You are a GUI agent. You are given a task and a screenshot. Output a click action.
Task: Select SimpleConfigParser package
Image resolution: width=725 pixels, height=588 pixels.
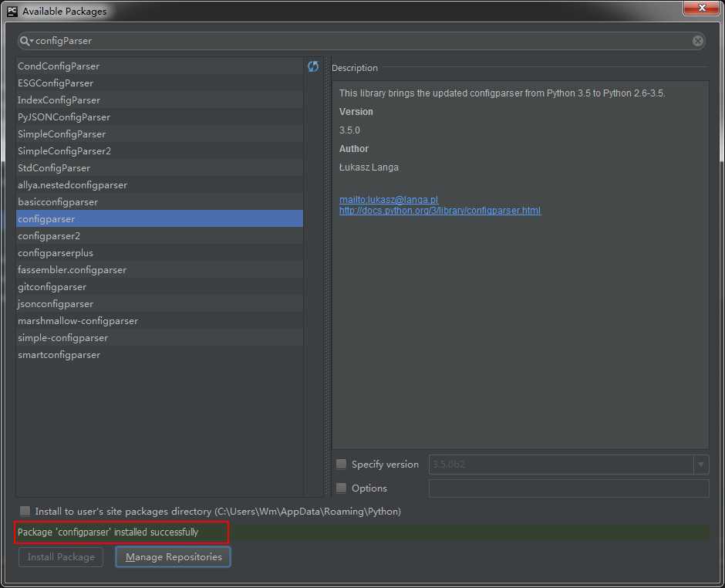pos(160,134)
